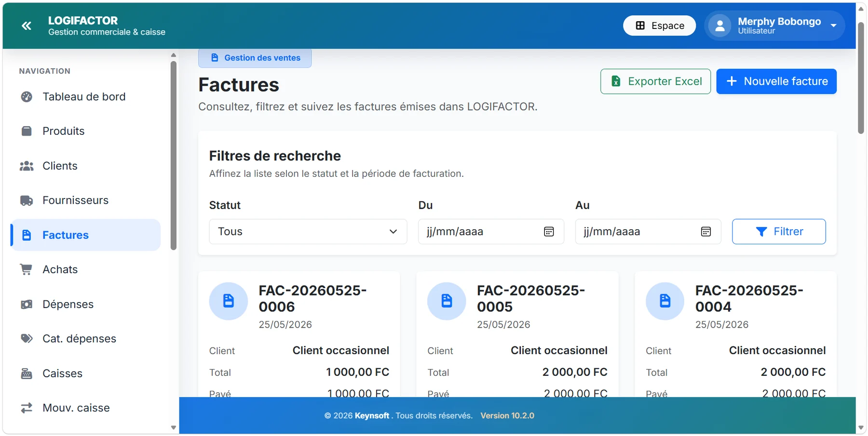Click invoice icon of FAC-20260525-0004

point(665,301)
